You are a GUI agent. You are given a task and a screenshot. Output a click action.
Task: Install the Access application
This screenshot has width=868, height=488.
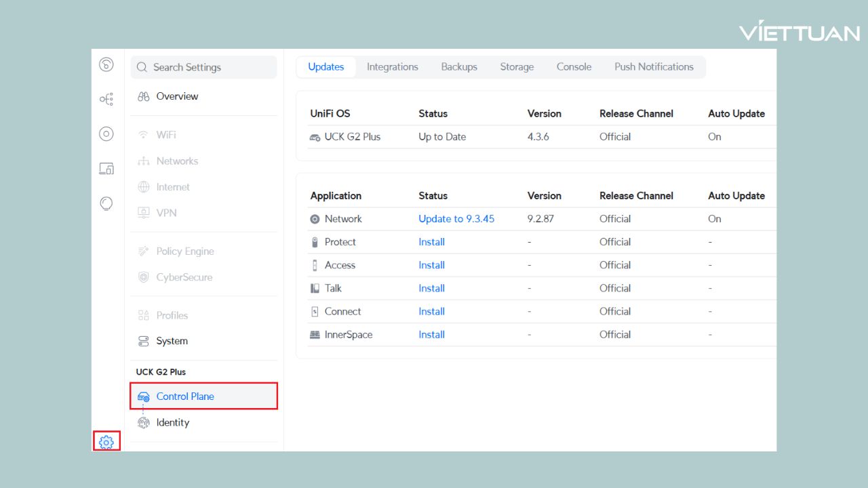coord(431,265)
